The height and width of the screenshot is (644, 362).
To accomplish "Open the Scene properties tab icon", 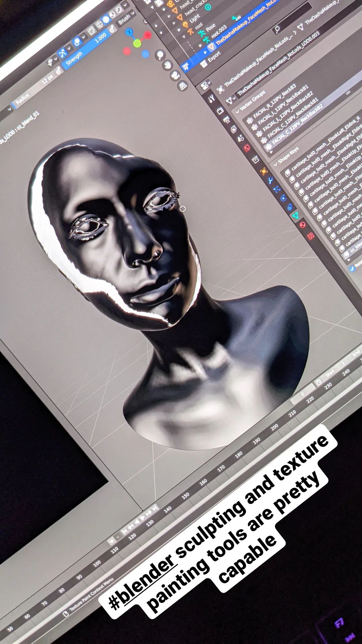I will [x=241, y=138].
